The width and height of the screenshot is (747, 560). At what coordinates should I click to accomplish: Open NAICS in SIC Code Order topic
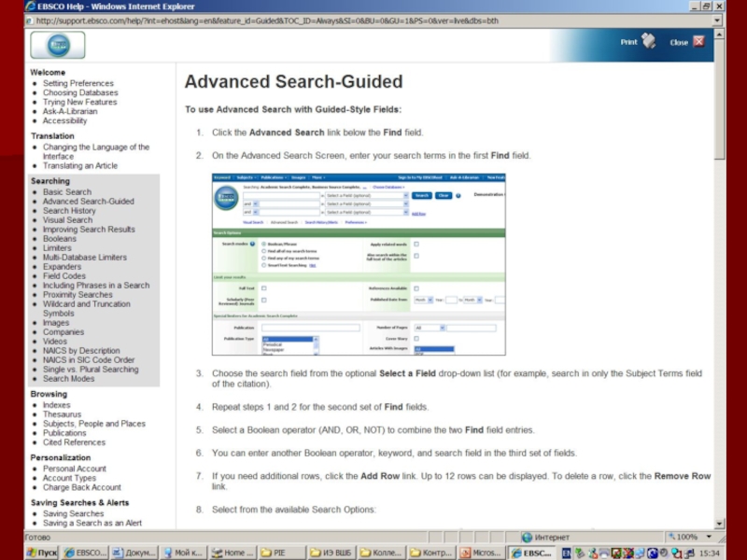click(89, 360)
